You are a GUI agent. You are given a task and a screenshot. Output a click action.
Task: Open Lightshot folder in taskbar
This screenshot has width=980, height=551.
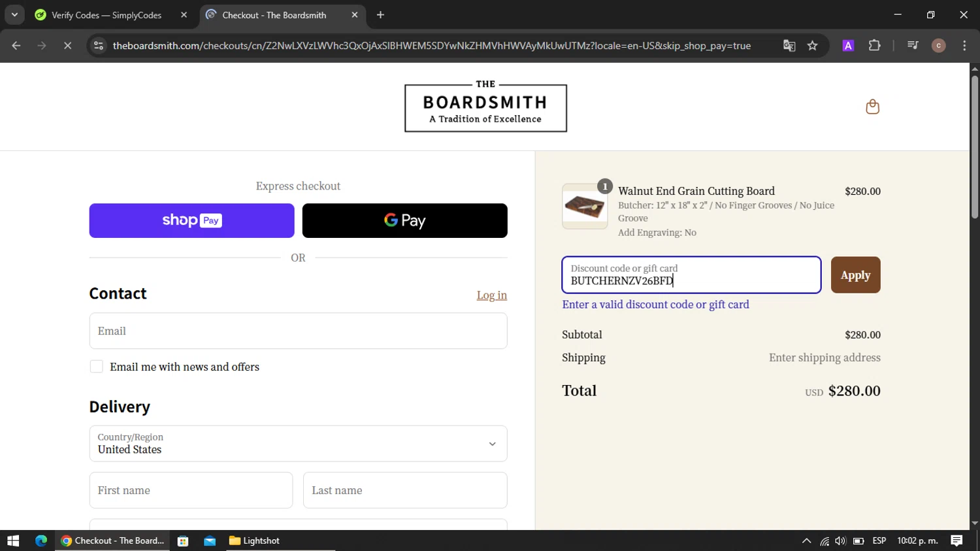pyautogui.click(x=255, y=541)
